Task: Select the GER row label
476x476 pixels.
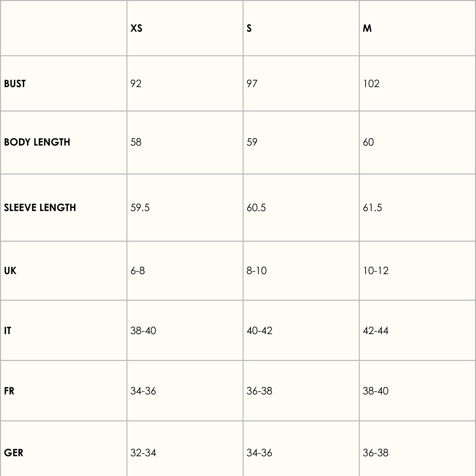Action: point(14,453)
